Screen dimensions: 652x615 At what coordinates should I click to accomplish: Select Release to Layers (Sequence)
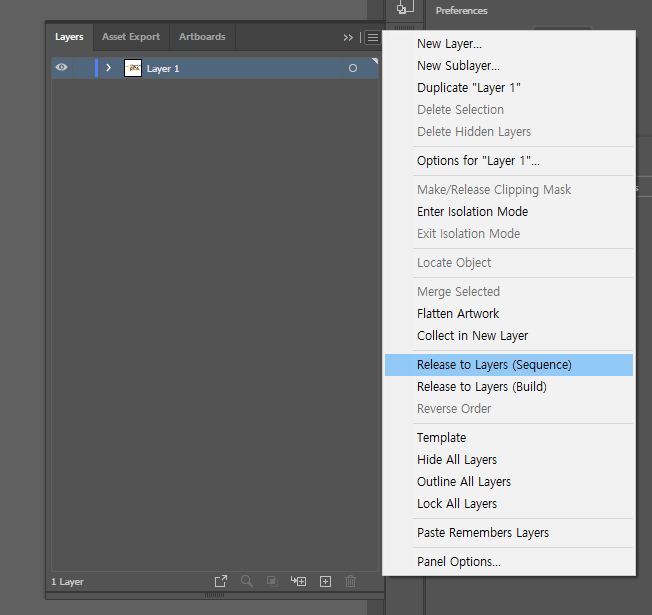(x=509, y=365)
